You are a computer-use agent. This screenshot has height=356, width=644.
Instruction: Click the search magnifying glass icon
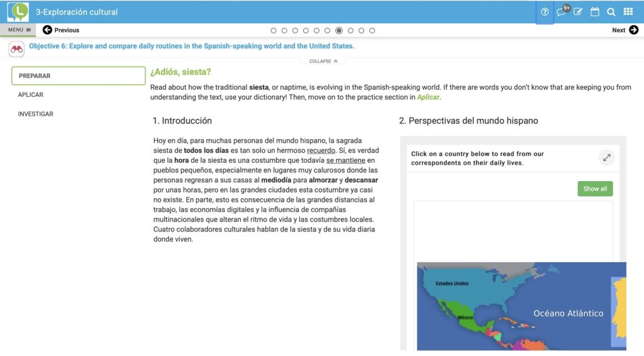coord(611,12)
